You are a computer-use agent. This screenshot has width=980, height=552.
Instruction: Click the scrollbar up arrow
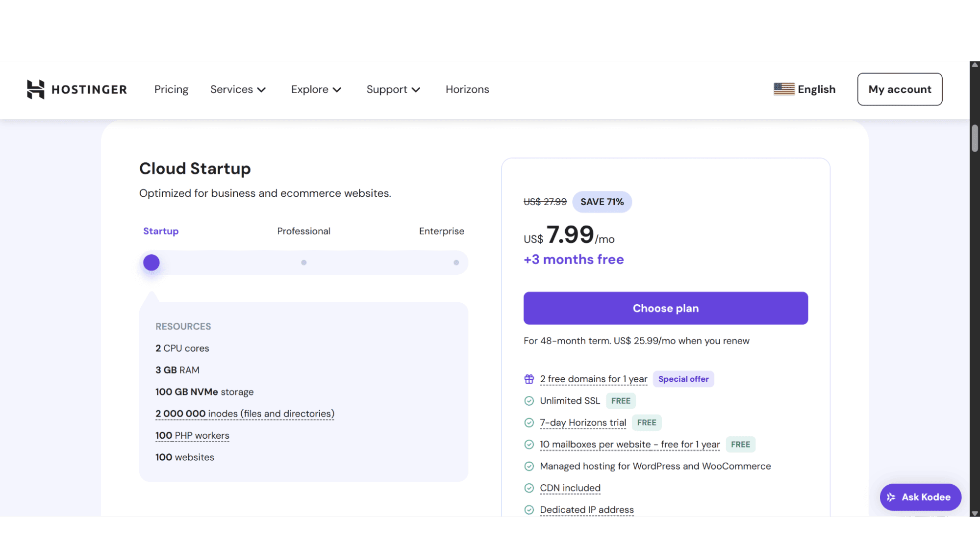pos(975,65)
